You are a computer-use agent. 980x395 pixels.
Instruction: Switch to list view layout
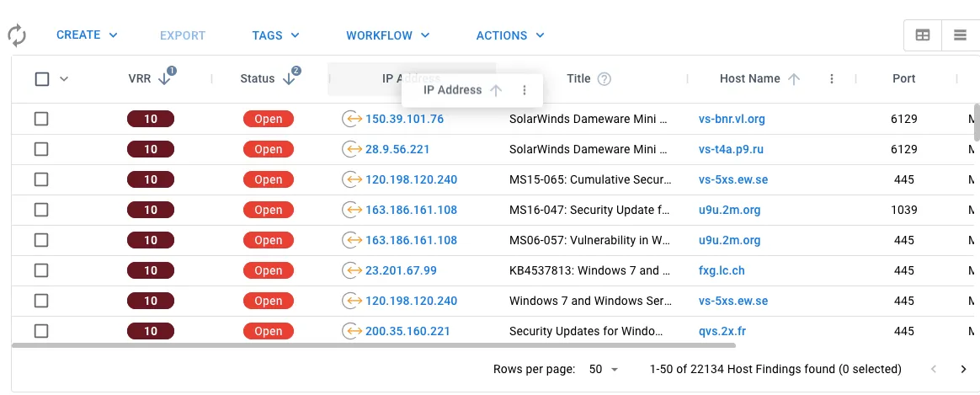click(960, 35)
